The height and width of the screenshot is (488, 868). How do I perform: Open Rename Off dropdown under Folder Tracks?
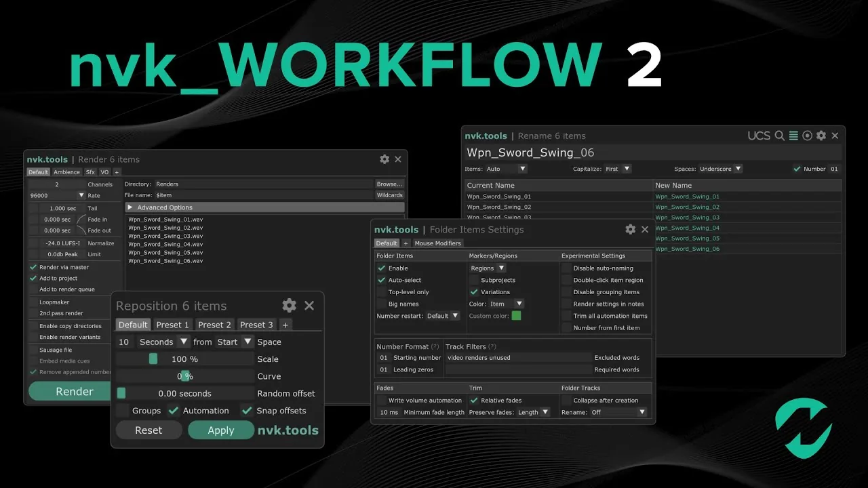click(x=618, y=412)
